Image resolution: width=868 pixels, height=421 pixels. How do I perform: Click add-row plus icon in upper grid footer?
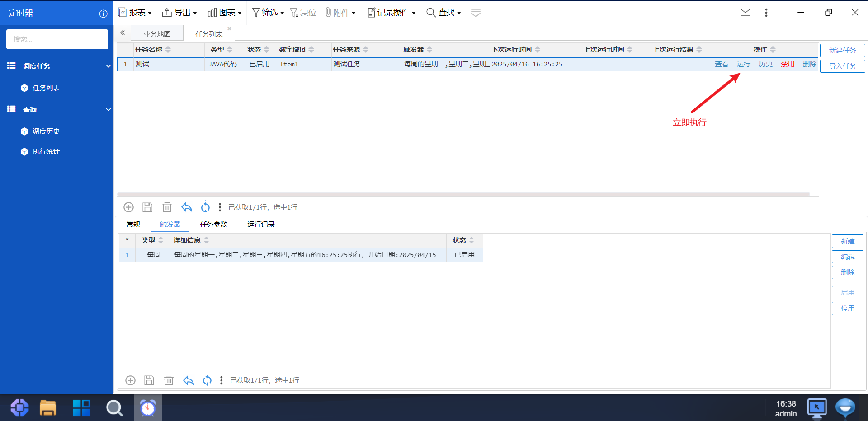[x=129, y=207]
